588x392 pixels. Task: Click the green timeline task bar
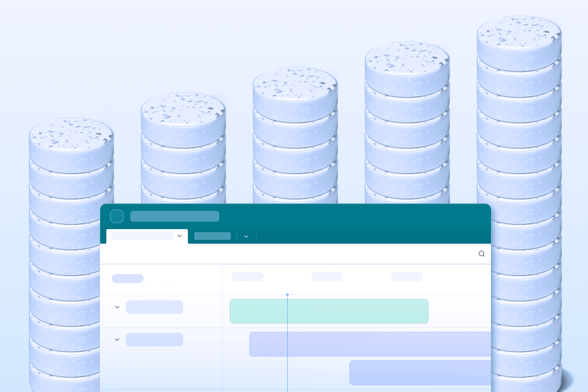click(329, 311)
